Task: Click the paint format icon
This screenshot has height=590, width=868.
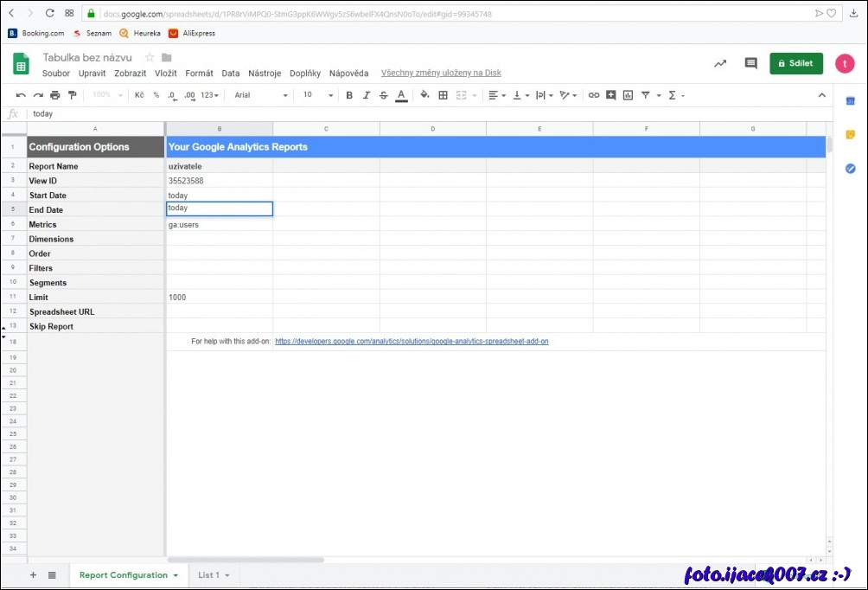Action: click(72, 95)
